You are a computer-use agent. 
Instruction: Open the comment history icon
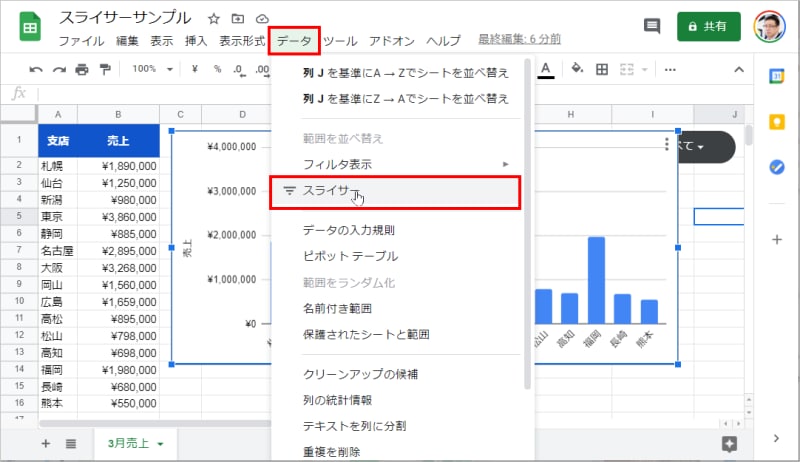pyautogui.click(x=652, y=25)
